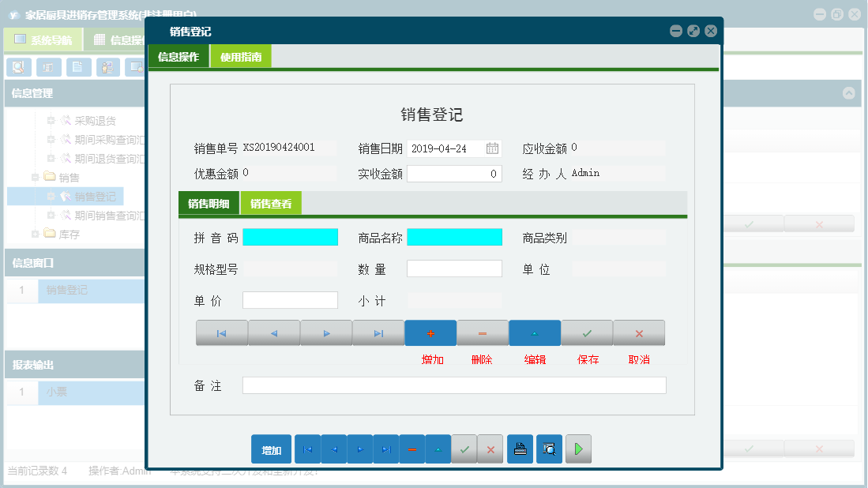Switch to the 使用指南 tab

pyautogui.click(x=240, y=56)
